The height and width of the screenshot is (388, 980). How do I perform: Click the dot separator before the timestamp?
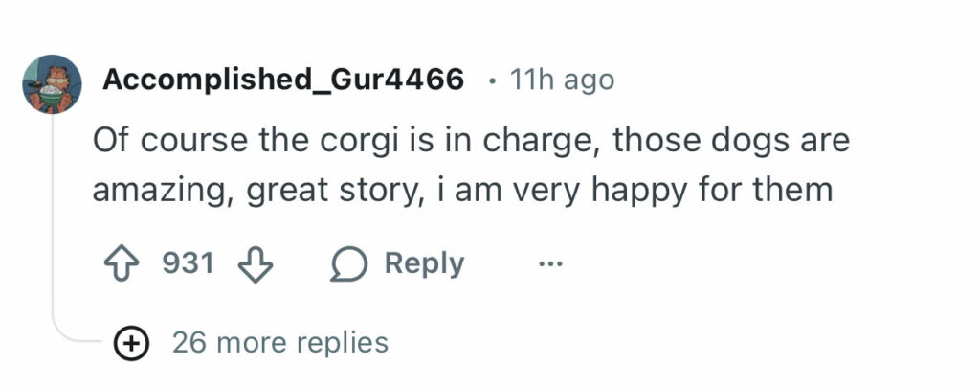coord(491,81)
